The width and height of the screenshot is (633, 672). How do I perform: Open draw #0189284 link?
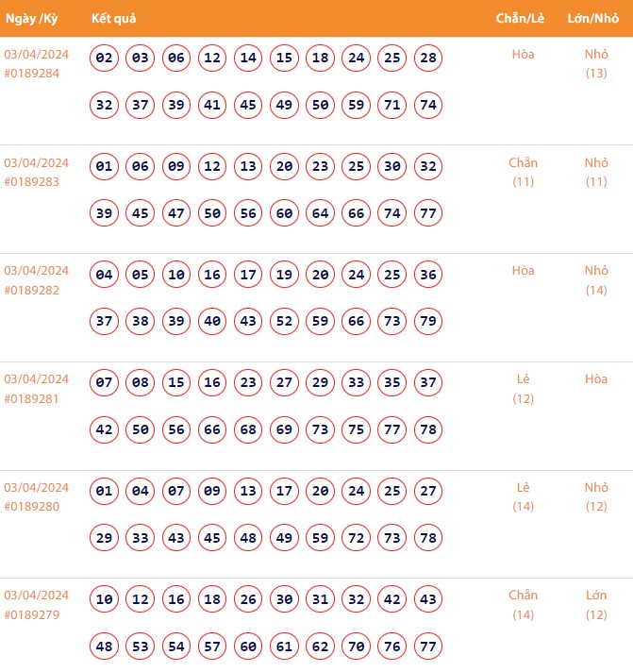[31, 73]
